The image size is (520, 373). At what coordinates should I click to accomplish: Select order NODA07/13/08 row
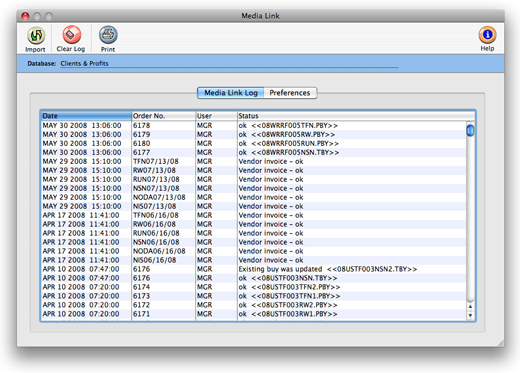pos(253,198)
